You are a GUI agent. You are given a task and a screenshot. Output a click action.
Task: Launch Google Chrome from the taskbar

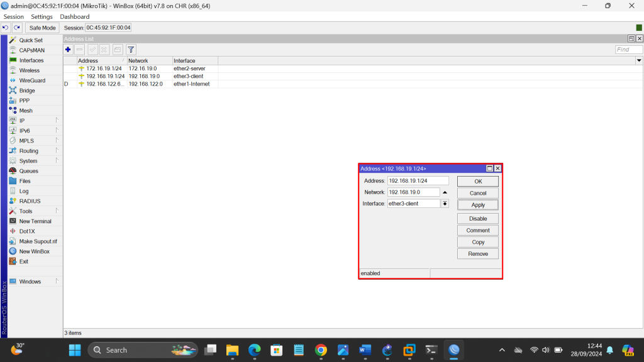(321, 350)
